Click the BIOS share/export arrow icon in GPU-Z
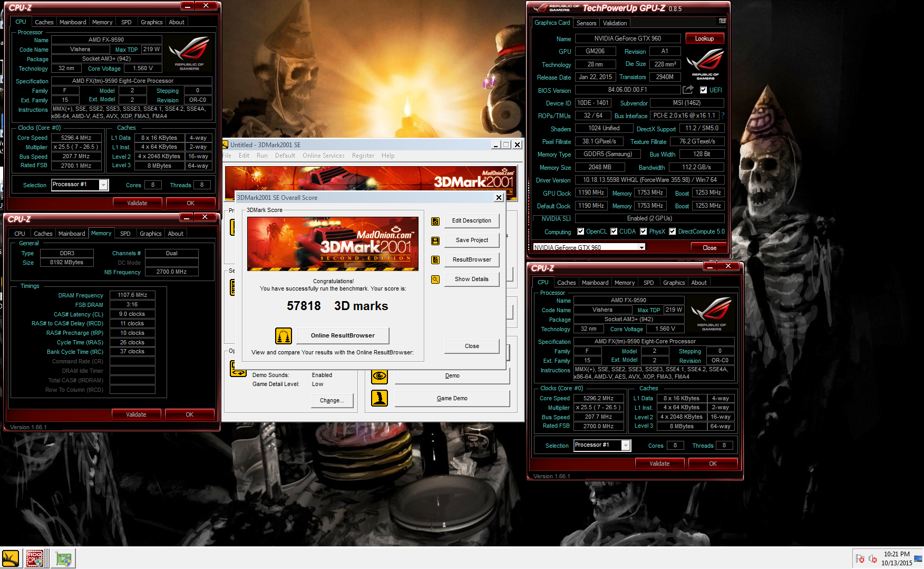This screenshot has width=924, height=569. 688,90
